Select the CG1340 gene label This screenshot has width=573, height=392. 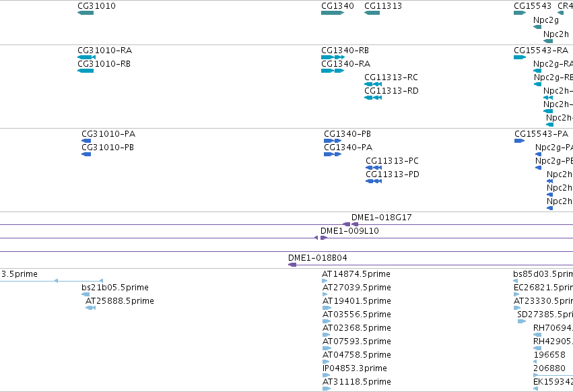(337, 6)
